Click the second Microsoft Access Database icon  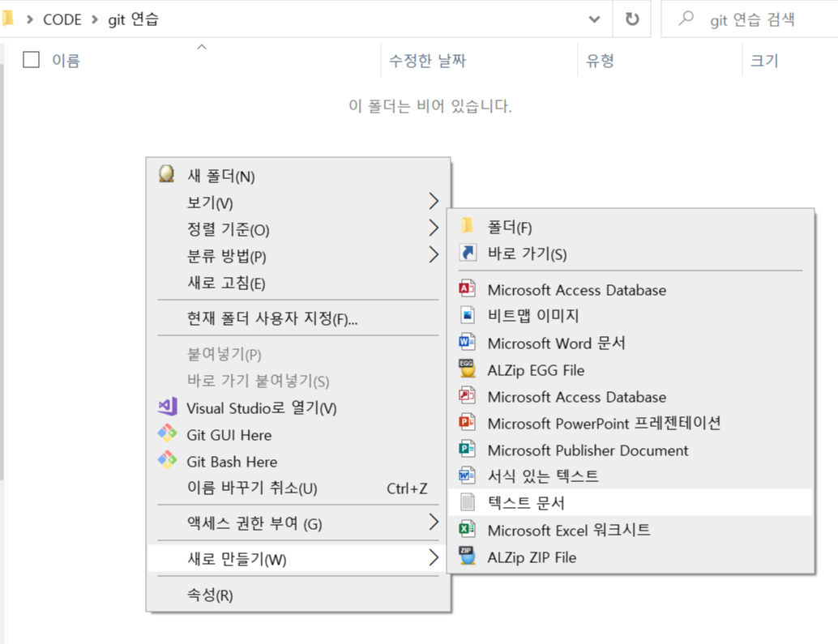point(467,395)
